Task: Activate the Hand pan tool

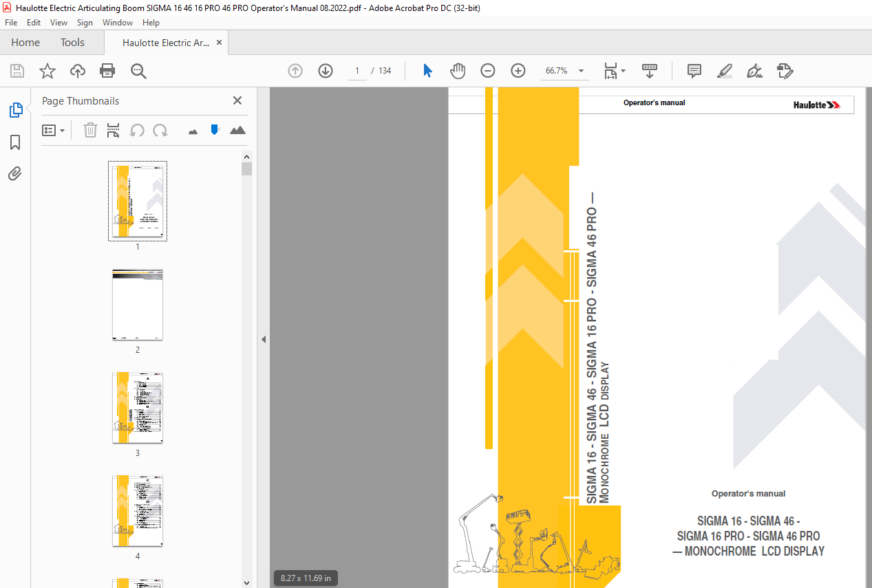Action: point(458,71)
